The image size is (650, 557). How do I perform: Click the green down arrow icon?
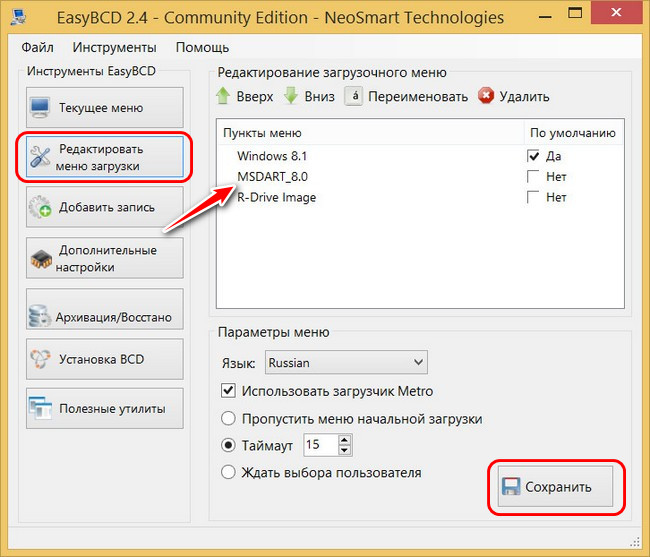pyautogui.click(x=291, y=96)
